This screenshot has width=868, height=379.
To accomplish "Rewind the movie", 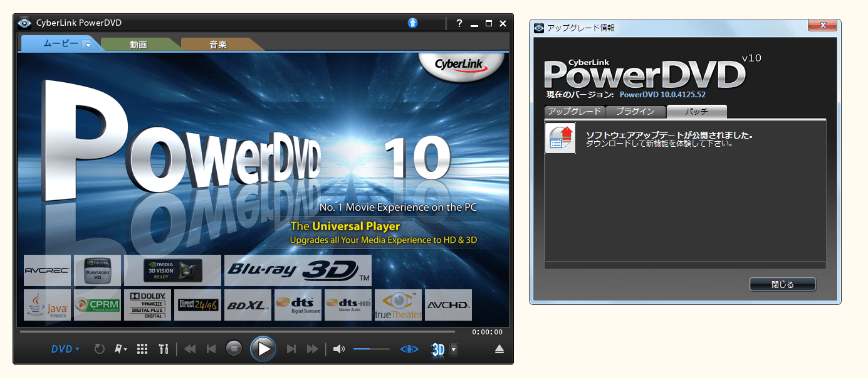I will tap(190, 349).
